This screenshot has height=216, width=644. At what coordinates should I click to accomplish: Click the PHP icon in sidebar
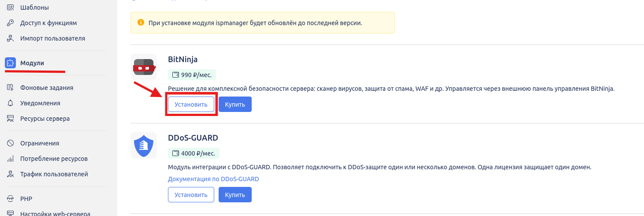click(11, 199)
